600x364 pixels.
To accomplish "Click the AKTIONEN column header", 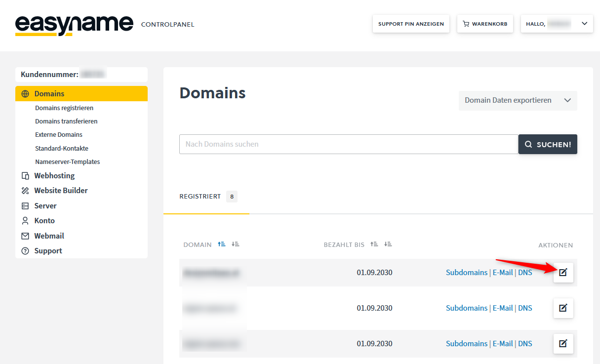I will point(556,245).
